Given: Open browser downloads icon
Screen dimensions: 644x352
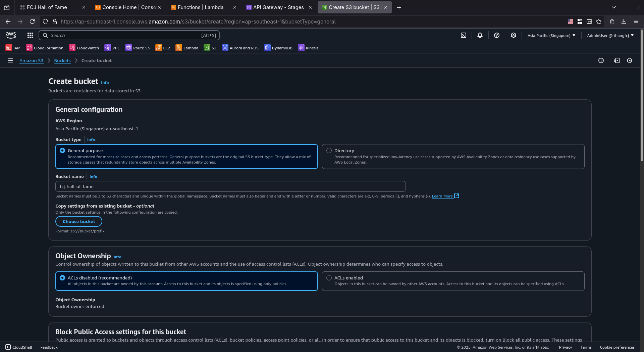Looking at the screenshot, I should [x=624, y=21].
